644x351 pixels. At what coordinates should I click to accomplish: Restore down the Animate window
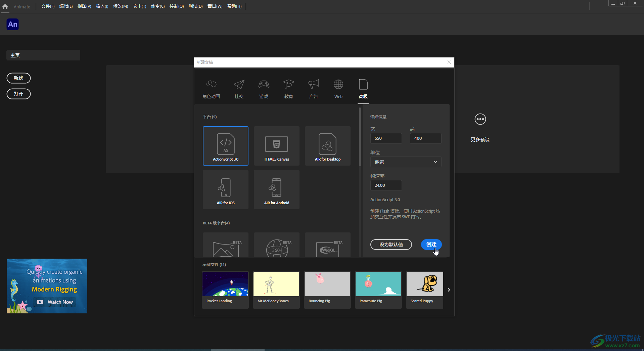coord(623,3)
